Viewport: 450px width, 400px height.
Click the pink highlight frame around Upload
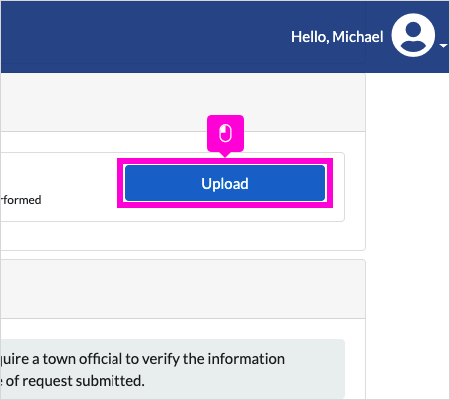coord(225,183)
